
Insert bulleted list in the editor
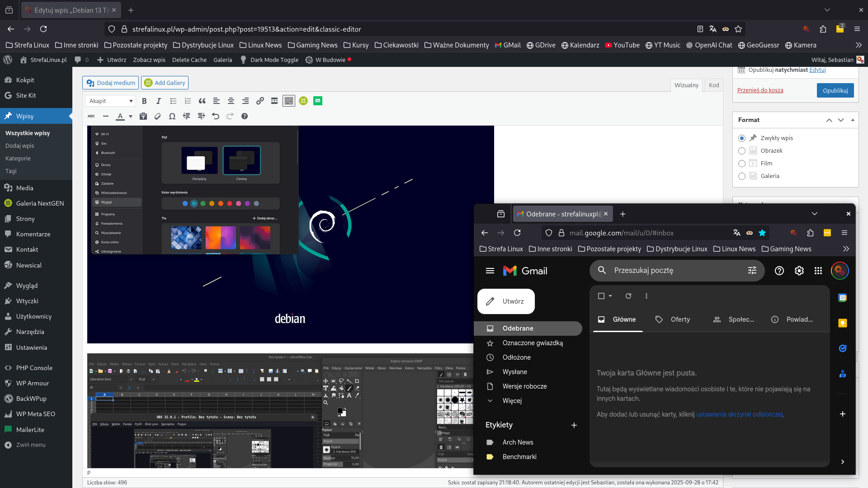173,101
